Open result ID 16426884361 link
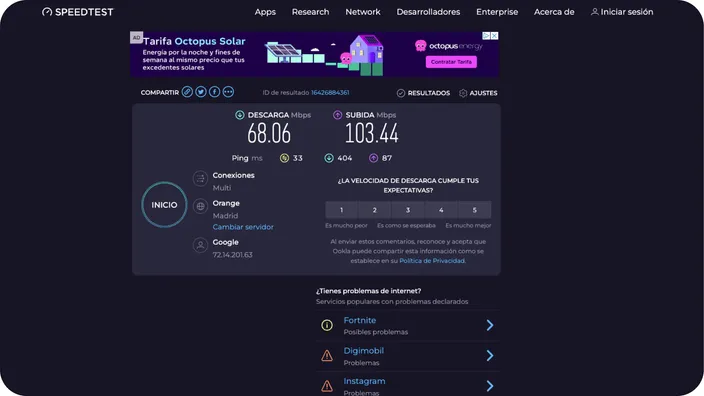704x396 pixels. tap(330, 92)
